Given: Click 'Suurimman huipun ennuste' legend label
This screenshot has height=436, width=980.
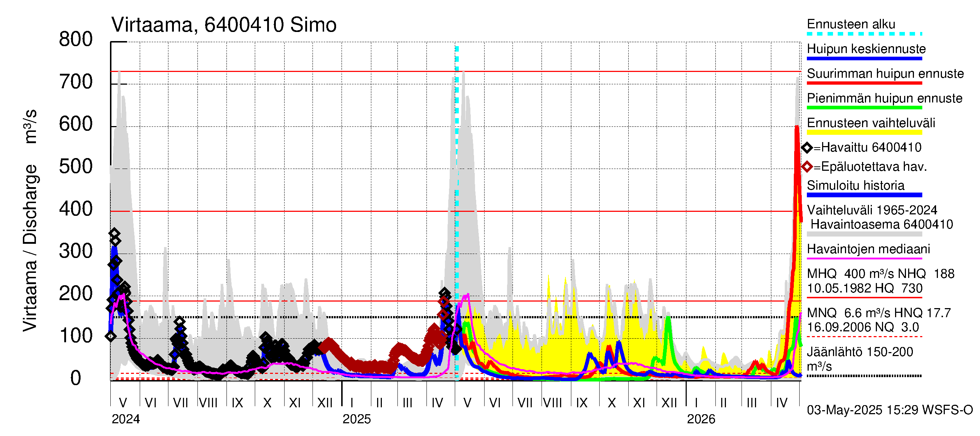Looking at the screenshot, I should pyautogui.click(x=885, y=73).
